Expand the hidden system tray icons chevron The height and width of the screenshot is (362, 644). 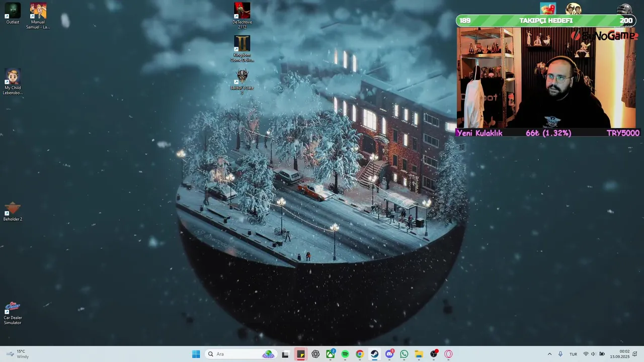point(549,354)
